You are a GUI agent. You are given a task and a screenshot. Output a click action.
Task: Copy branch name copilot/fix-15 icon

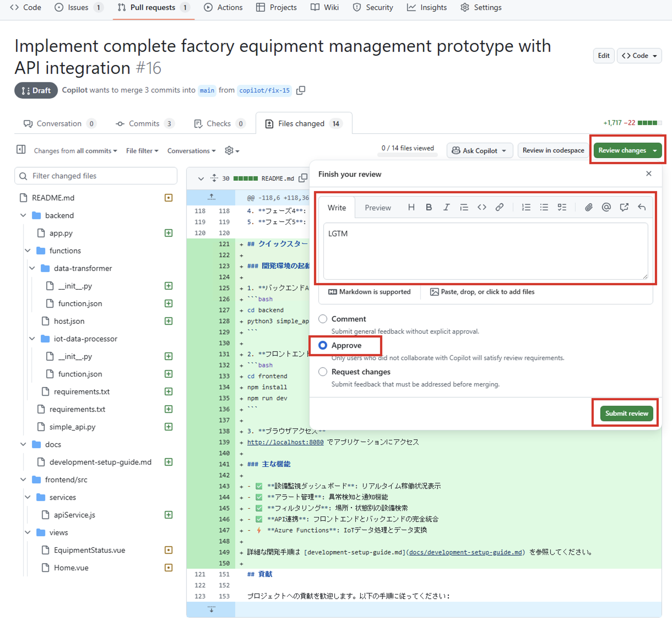pos(301,90)
